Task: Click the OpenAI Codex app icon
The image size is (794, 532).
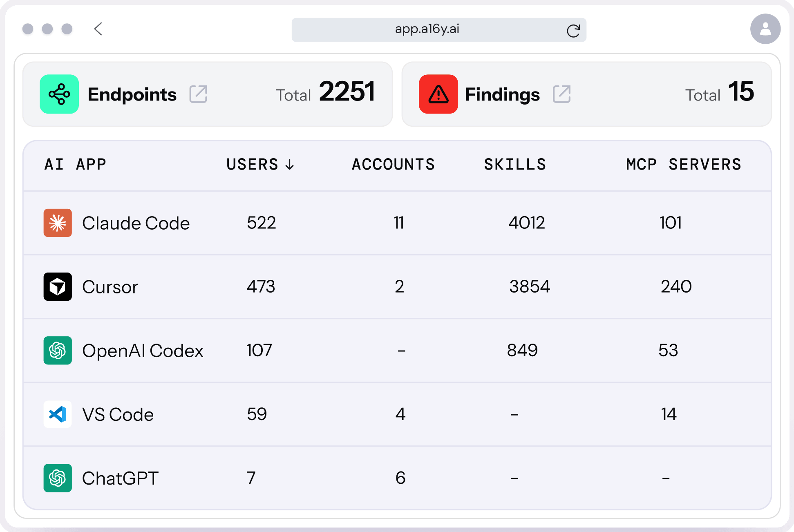Action: coord(58,351)
